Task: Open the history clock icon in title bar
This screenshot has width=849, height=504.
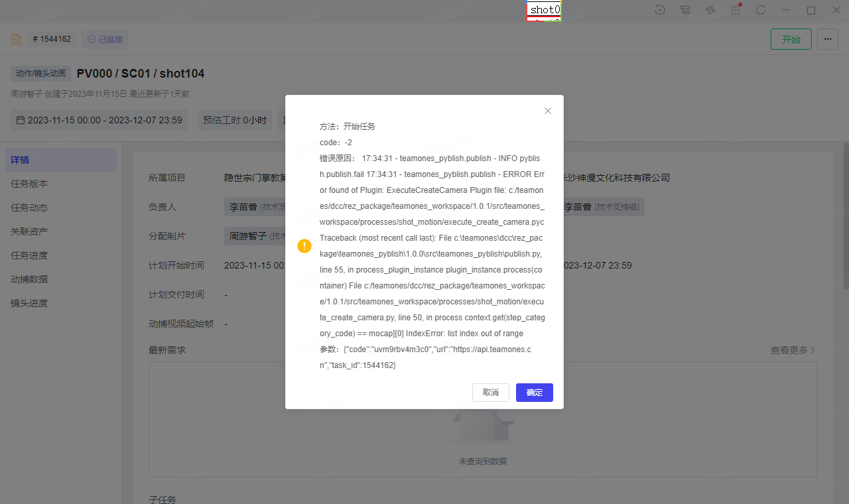Action: [660, 10]
